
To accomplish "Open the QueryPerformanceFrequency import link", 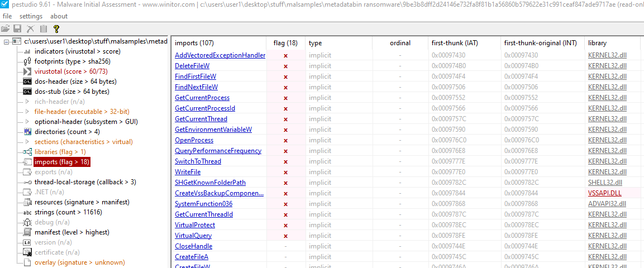I will [x=218, y=151].
